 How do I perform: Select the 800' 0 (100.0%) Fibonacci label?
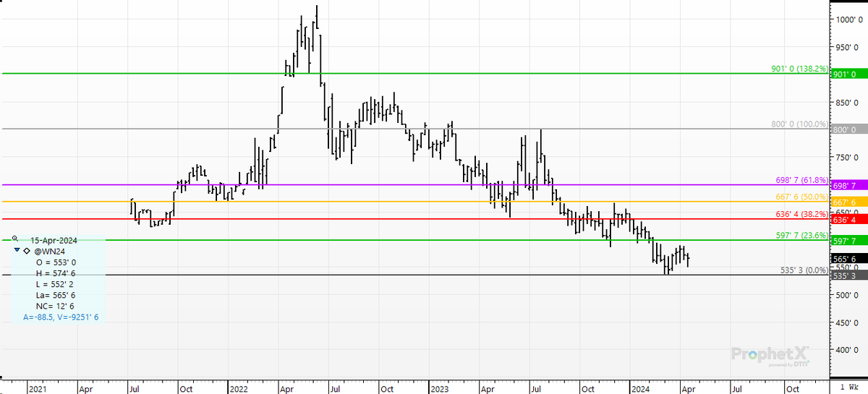(x=799, y=124)
